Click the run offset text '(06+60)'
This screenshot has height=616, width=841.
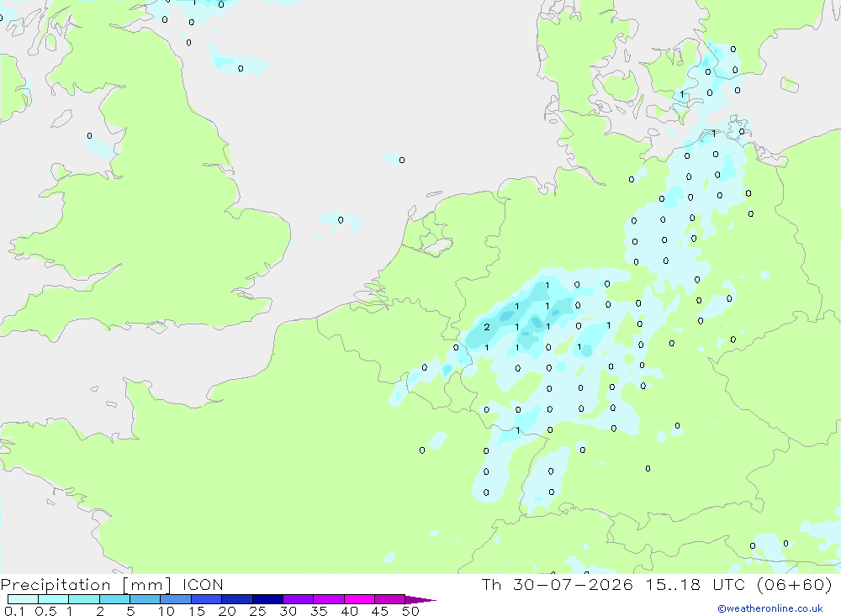[795, 584]
